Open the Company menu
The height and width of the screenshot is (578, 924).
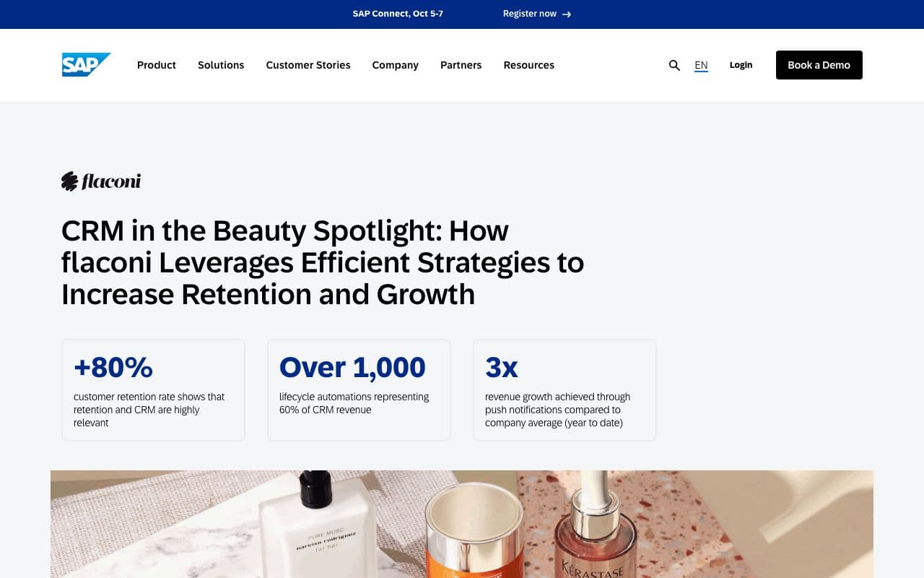click(396, 65)
